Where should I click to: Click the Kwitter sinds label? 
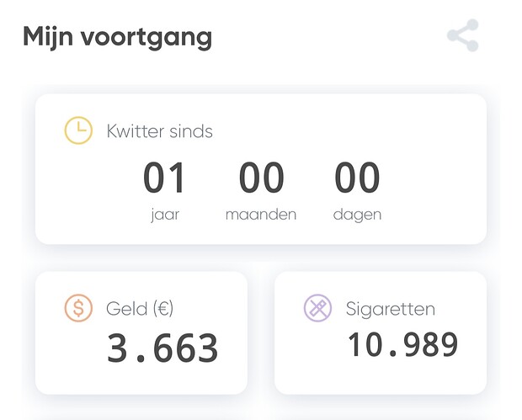pos(159,131)
